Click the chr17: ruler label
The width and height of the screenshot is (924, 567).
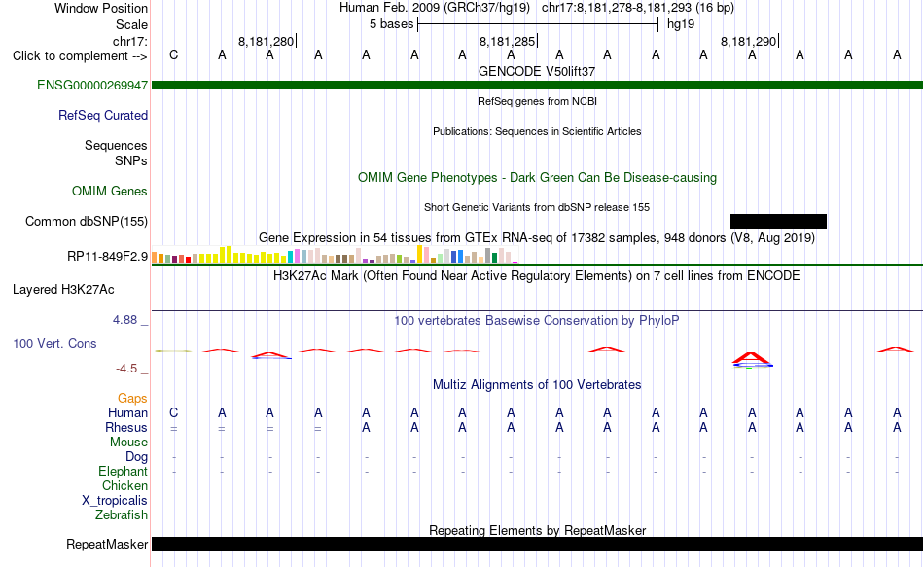click(129, 41)
